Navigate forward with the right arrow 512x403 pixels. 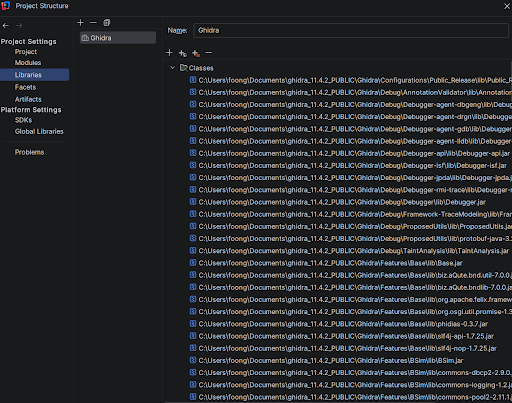pyautogui.click(x=19, y=26)
